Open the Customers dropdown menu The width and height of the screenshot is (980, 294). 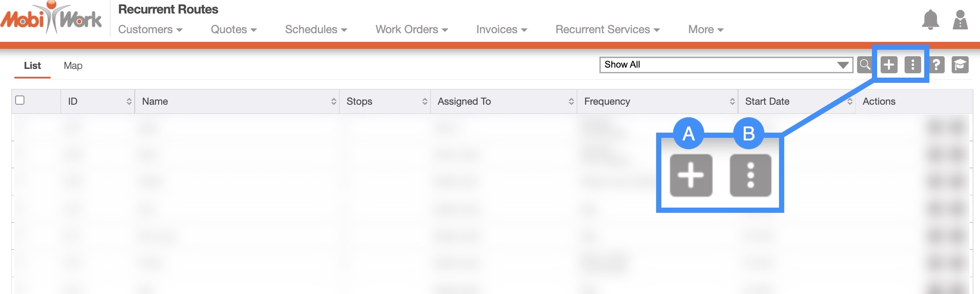click(x=150, y=29)
